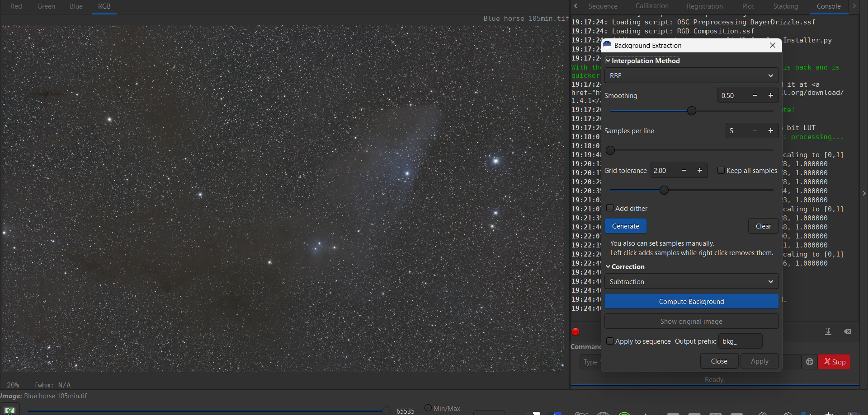This screenshot has height=415, width=868.
Task: Check the Apply to sequence option
Action: [x=610, y=341]
